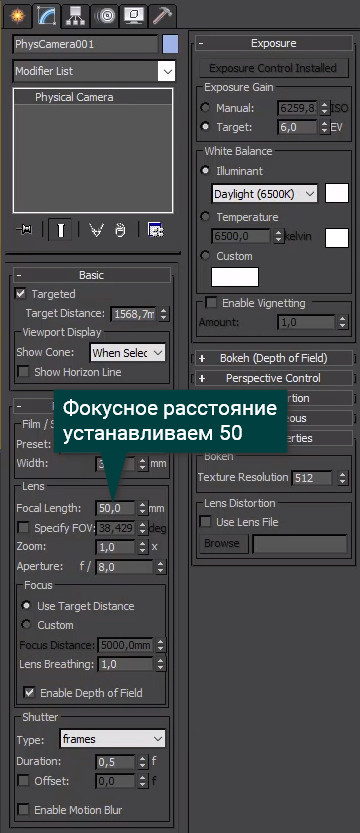Click the Texture Resolution value field
The image size is (360, 833).
coord(312,478)
